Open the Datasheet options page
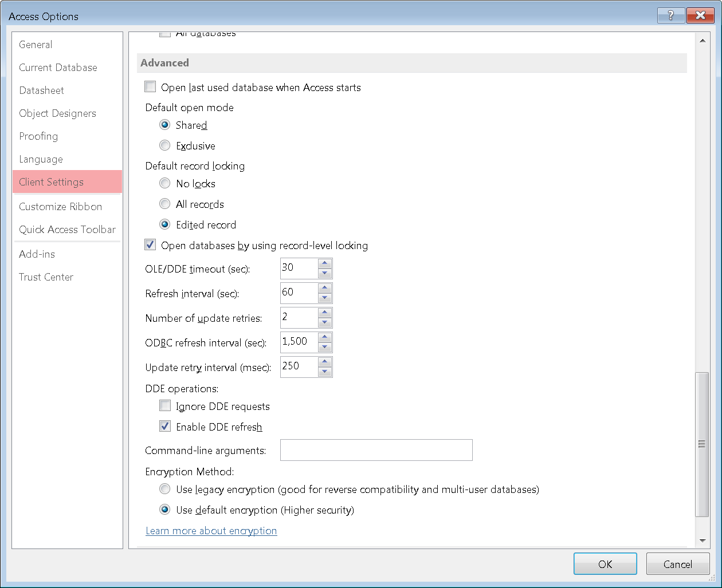722x588 pixels. click(x=67, y=90)
